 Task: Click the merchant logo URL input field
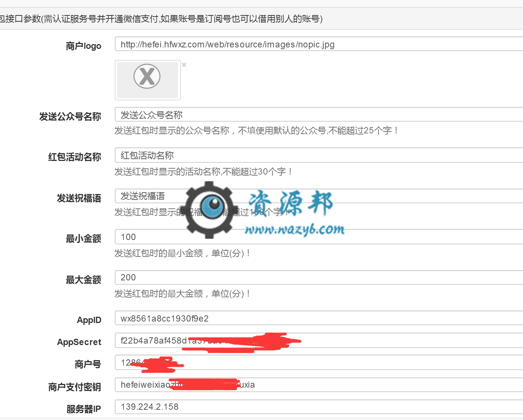(x=319, y=44)
